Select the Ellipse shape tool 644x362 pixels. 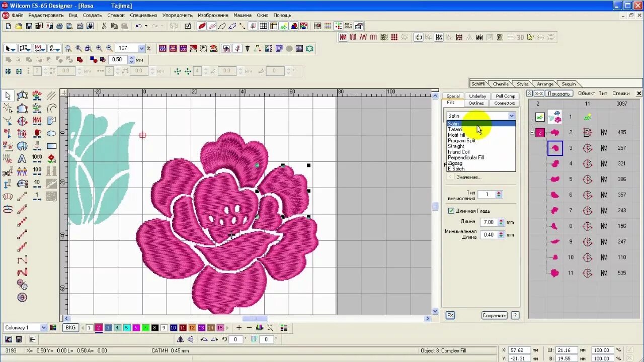[51, 134]
